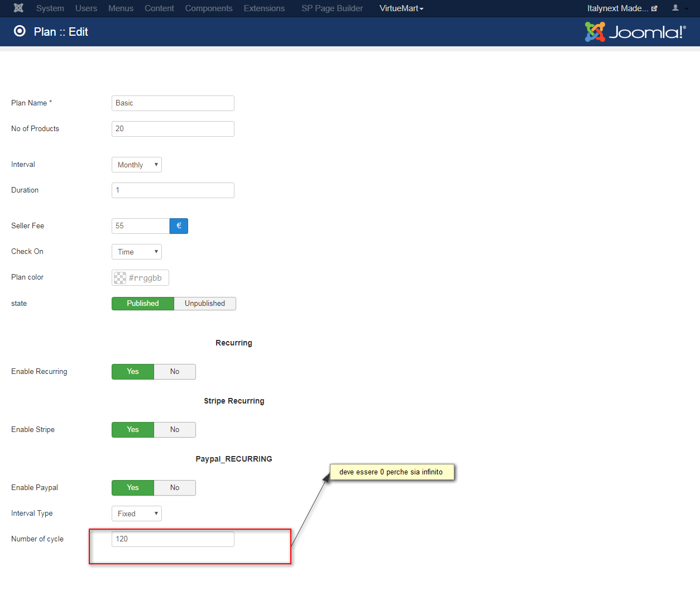Open the Plan color picker swatch
The image size is (700, 595).
click(x=120, y=278)
